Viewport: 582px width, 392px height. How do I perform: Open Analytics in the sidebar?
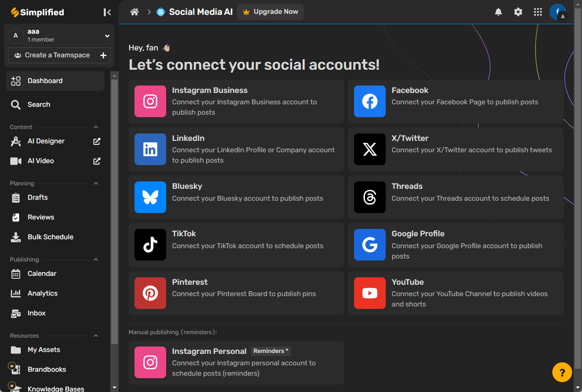point(55,293)
